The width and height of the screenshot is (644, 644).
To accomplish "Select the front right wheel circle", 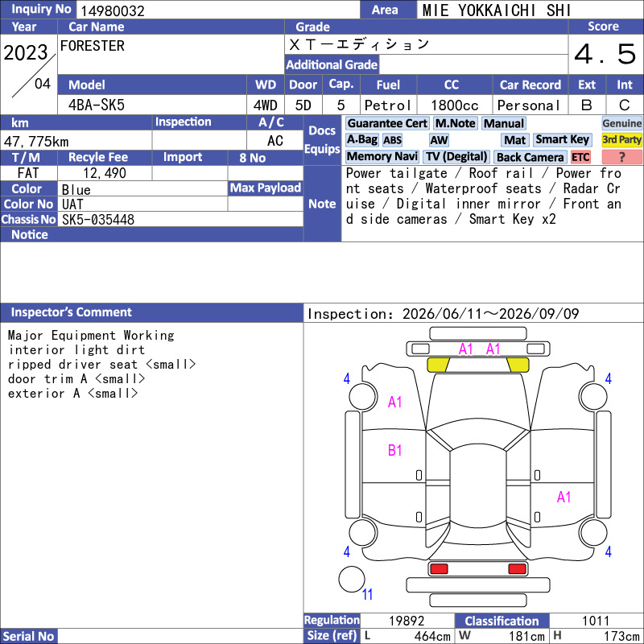I will [592, 396].
